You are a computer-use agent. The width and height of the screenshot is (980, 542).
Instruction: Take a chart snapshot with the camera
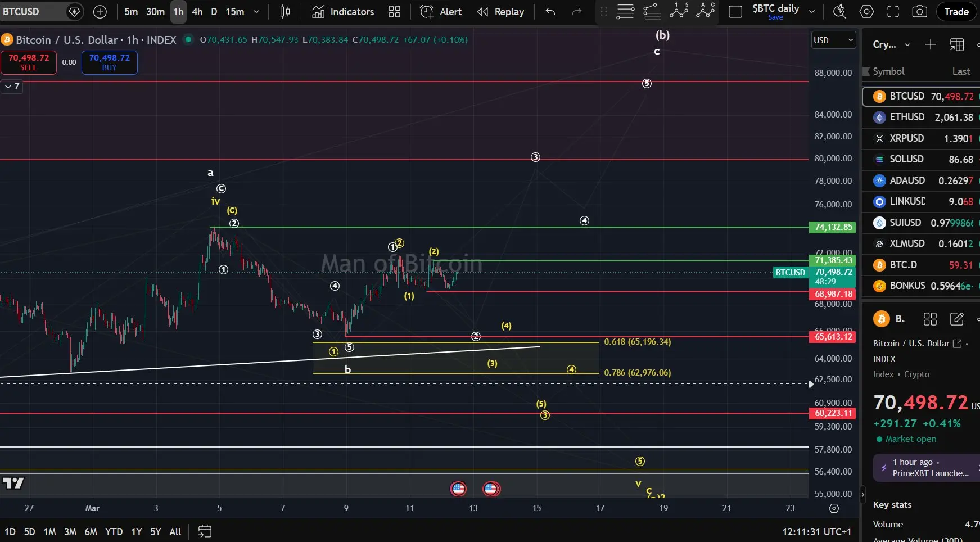coord(919,11)
